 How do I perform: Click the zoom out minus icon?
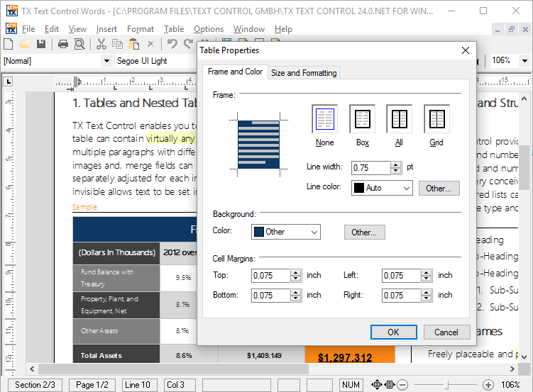tap(402, 385)
